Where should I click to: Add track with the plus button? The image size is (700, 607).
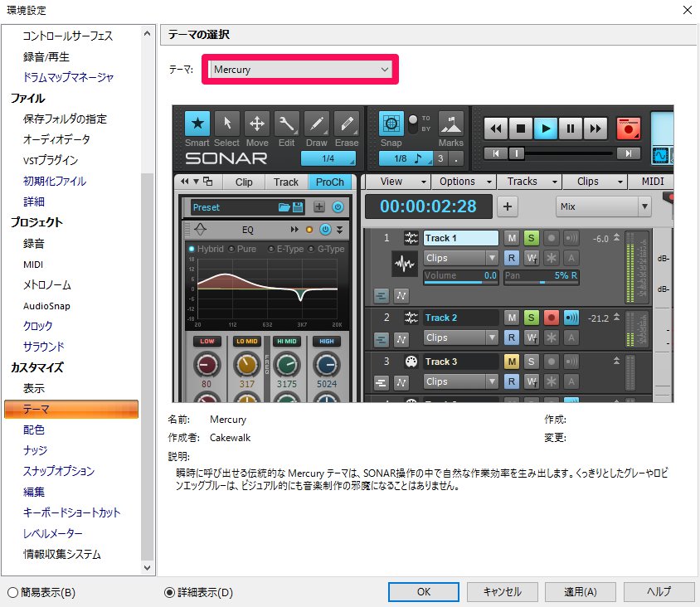508,206
